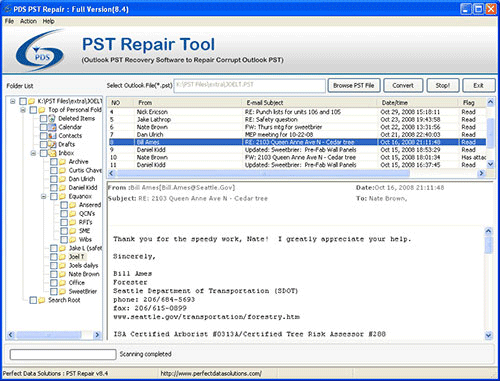Check the Archive folder checkbox

53,162
